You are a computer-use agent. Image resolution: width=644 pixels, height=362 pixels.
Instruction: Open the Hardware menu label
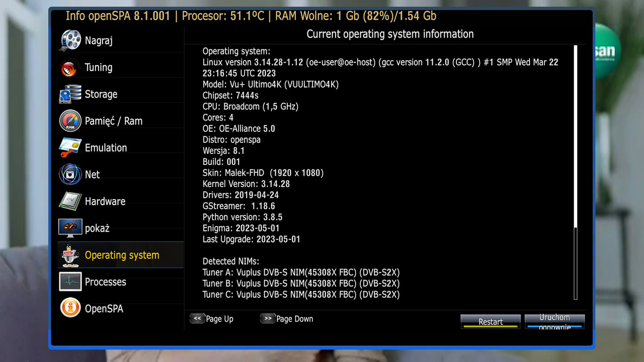point(105,201)
